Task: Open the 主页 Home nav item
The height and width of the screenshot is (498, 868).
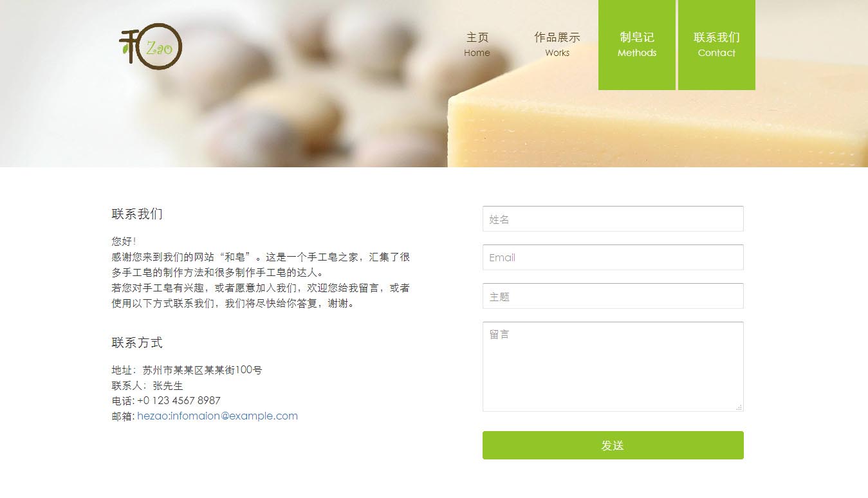Action: click(477, 44)
